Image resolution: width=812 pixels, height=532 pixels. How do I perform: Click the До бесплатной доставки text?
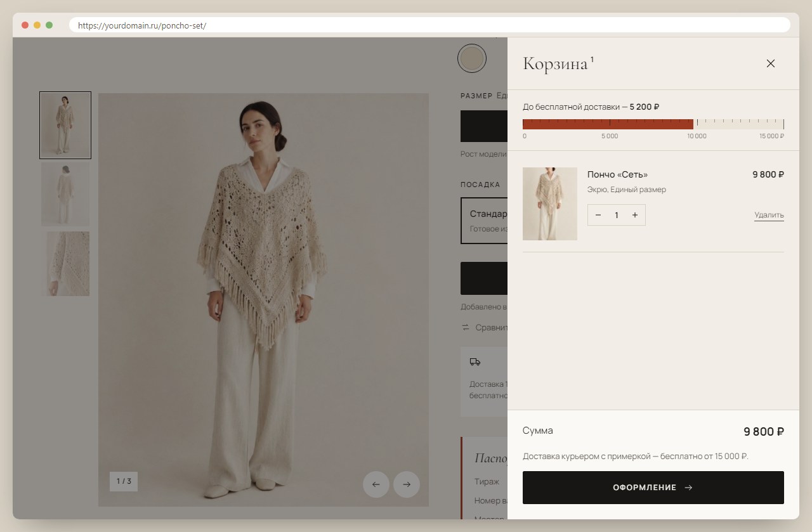591,107
